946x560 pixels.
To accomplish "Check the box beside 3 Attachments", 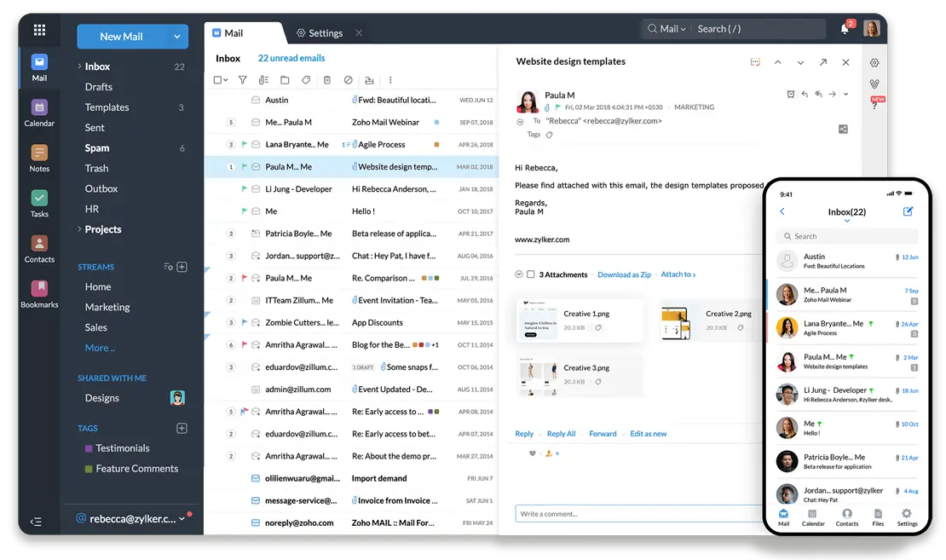I will [x=531, y=274].
